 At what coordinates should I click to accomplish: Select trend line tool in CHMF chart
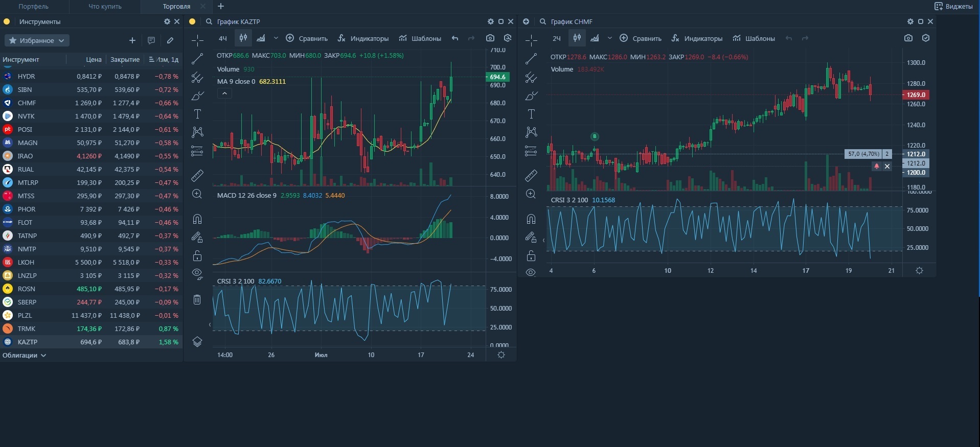(531, 59)
